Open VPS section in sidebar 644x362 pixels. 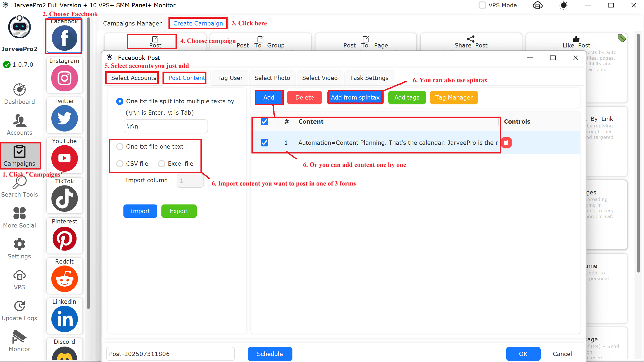pyautogui.click(x=20, y=280)
